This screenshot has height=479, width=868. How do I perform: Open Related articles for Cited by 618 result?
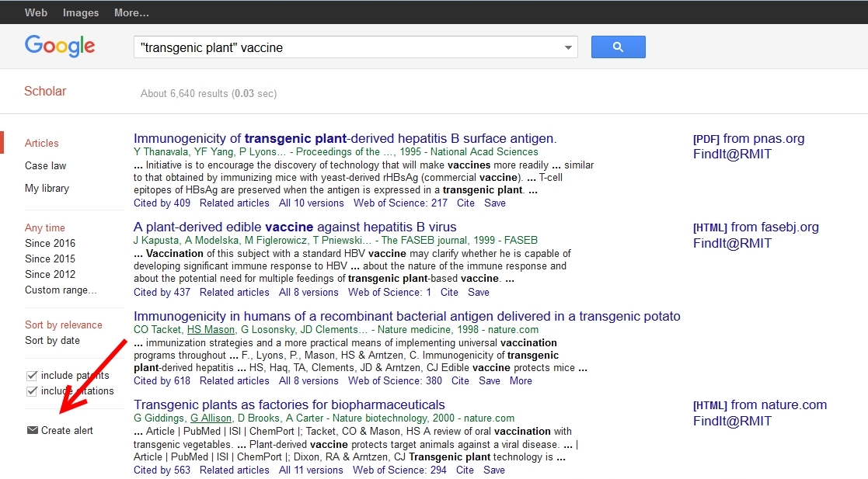(x=234, y=380)
